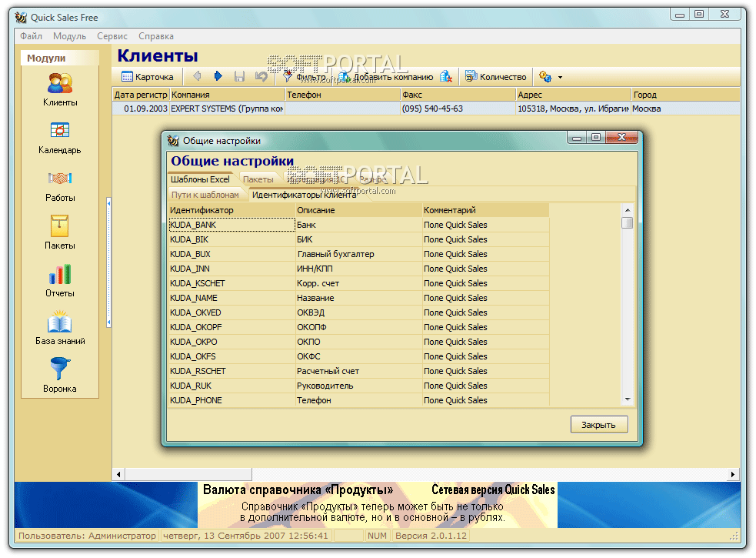
Task: Go to next record with blue arrow
Action: point(218,76)
